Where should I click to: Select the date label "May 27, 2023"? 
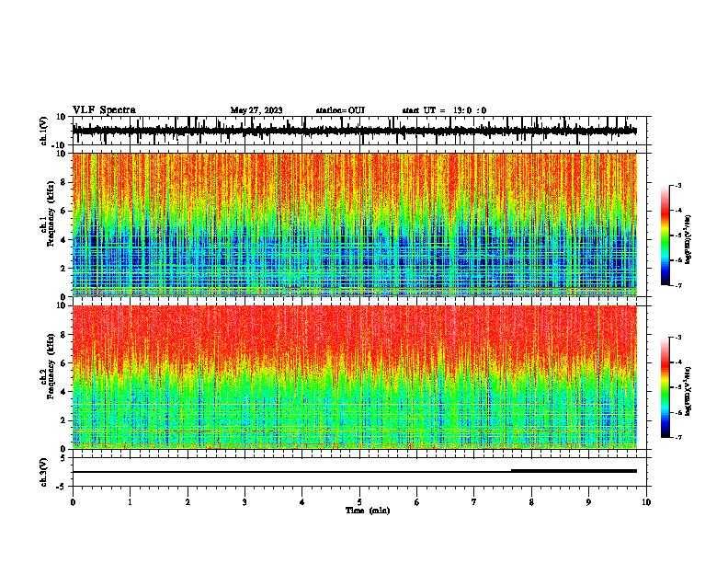tap(256, 110)
